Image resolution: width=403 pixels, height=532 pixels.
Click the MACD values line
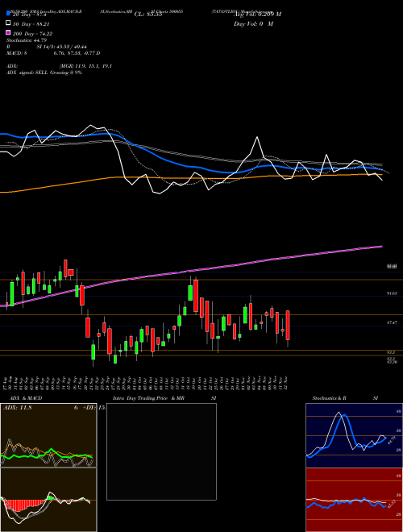53,53
